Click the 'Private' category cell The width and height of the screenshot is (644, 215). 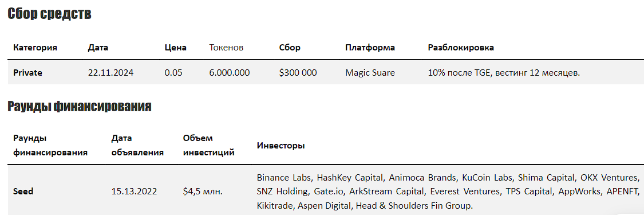click(x=27, y=73)
